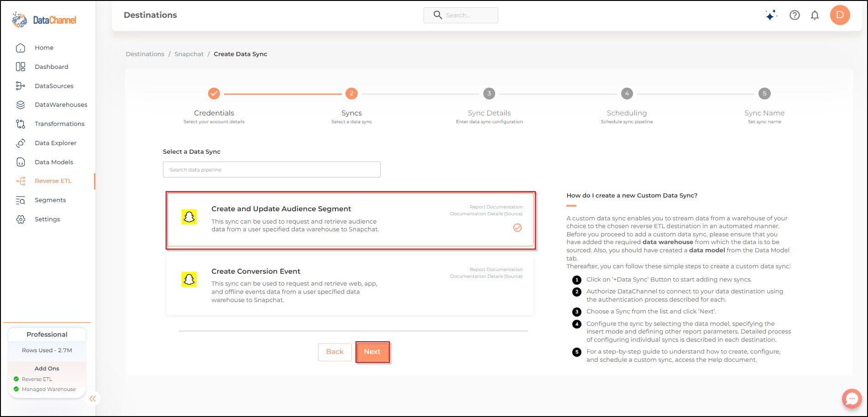Viewport: 868px width, 417px height.
Task: Click the Add Ons heading
Action: pyautogui.click(x=47, y=369)
